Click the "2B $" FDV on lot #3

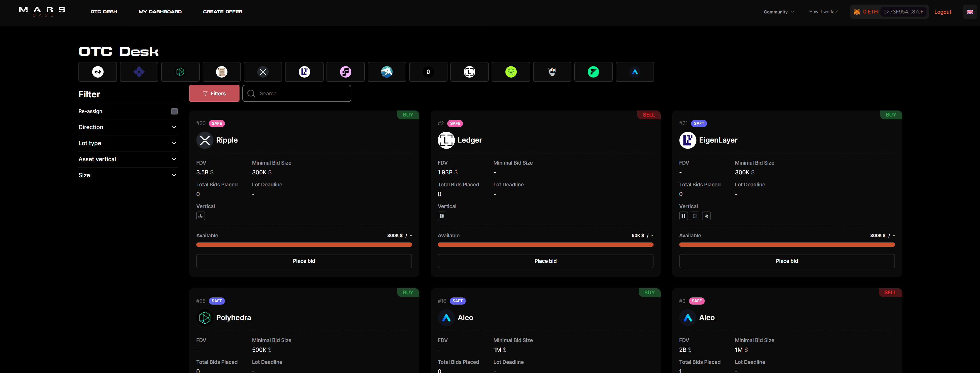685,350
